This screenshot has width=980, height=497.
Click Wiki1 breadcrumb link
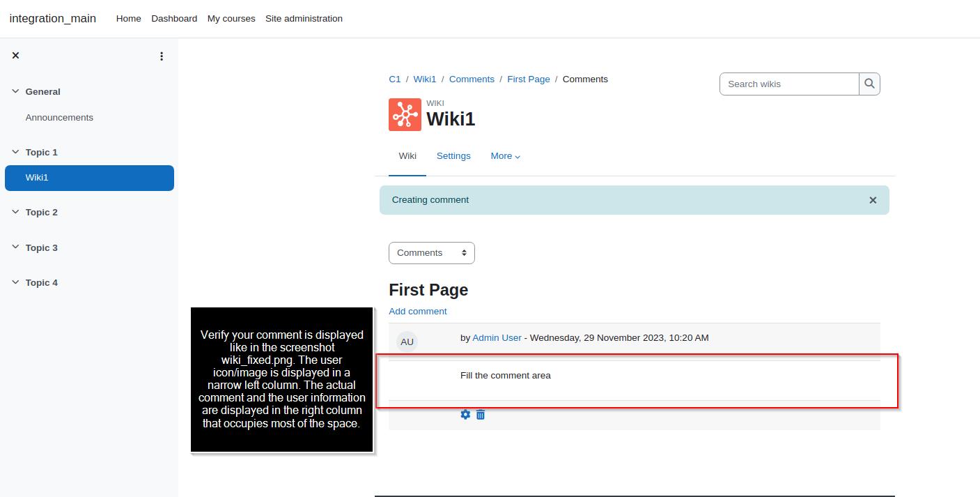click(425, 79)
